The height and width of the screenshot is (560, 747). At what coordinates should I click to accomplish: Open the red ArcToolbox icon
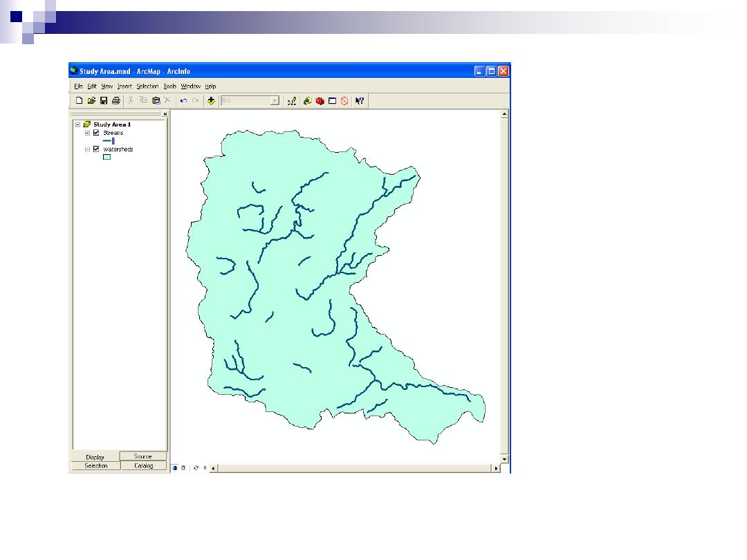point(320,101)
